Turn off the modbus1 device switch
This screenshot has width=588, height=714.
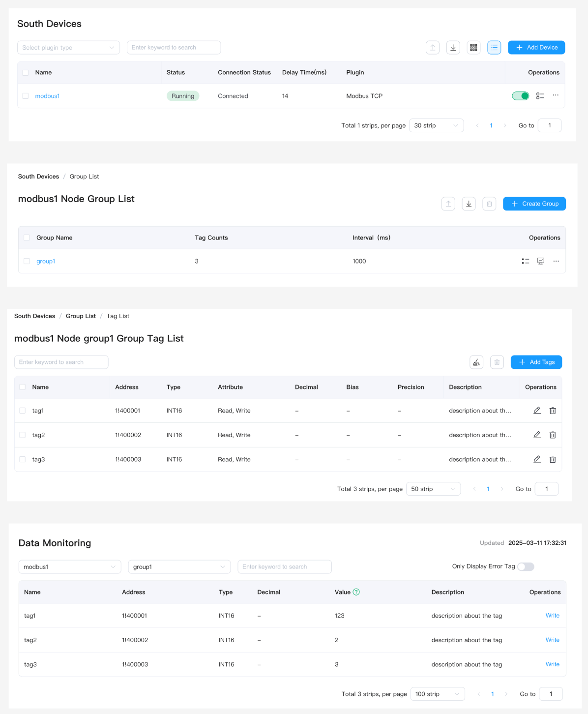[520, 96]
